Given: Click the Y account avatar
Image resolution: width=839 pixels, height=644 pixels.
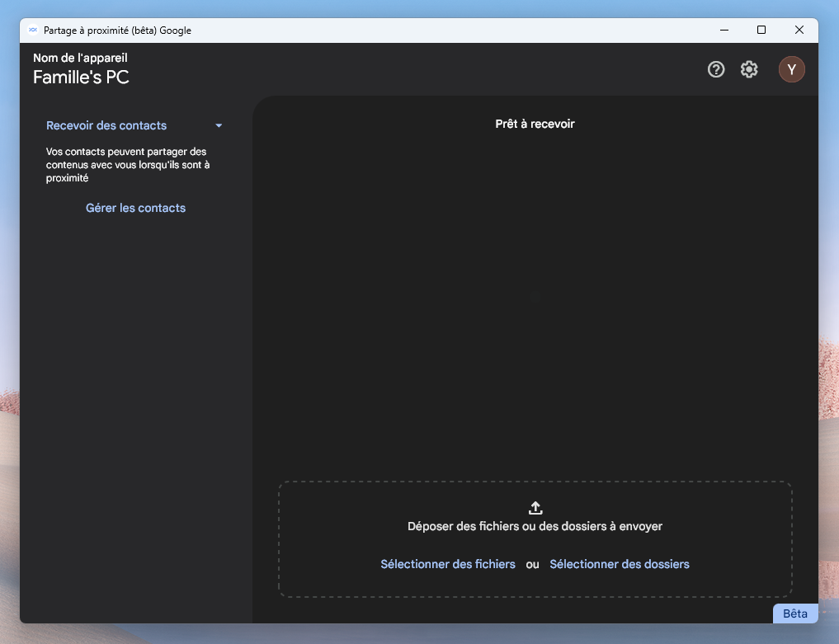Looking at the screenshot, I should click(791, 70).
